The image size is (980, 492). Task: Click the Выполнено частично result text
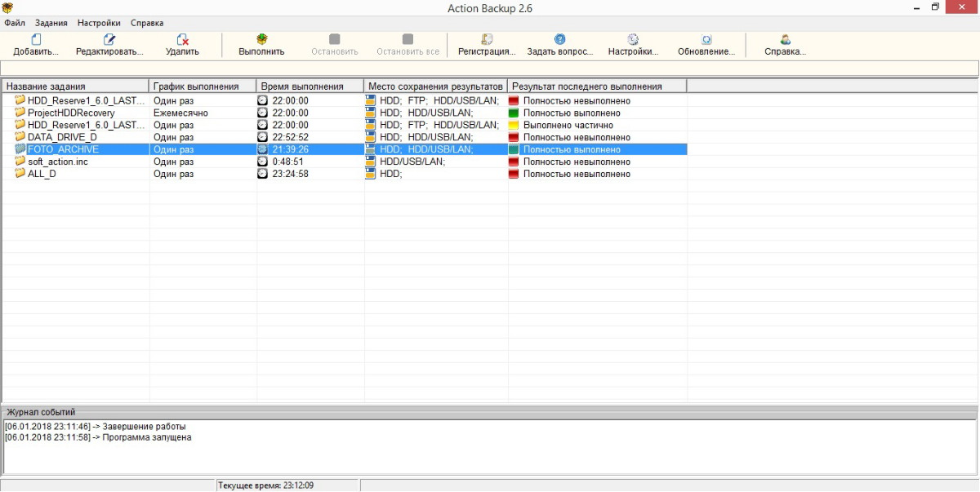[x=568, y=125]
